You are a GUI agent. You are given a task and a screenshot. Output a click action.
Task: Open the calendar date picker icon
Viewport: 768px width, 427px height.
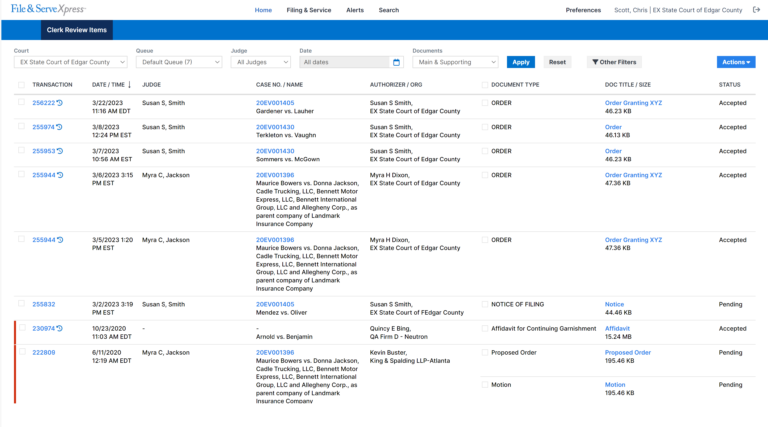coord(396,62)
